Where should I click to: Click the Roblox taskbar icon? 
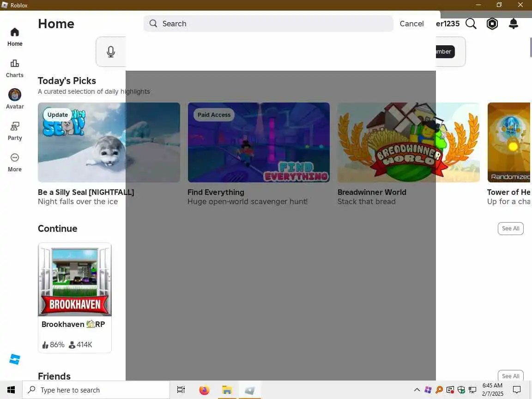coord(250,390)
